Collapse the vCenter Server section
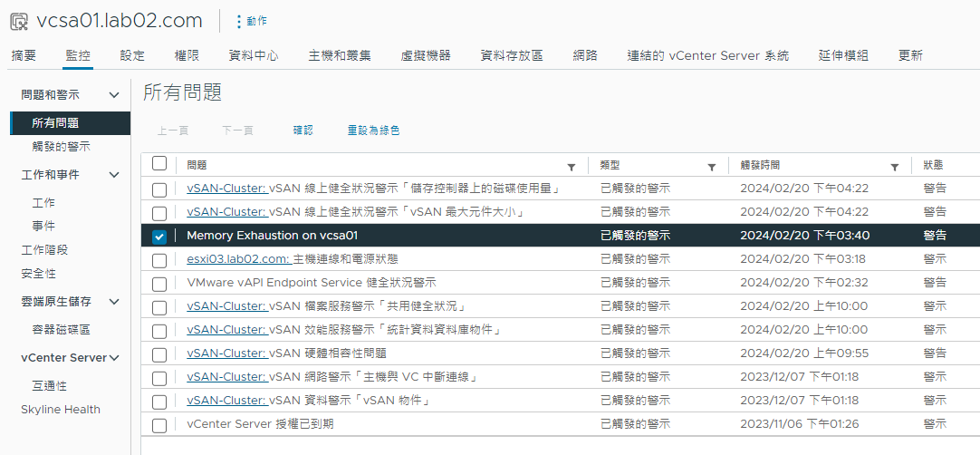Viewport: 980px width, 455px height. (114, 358)
